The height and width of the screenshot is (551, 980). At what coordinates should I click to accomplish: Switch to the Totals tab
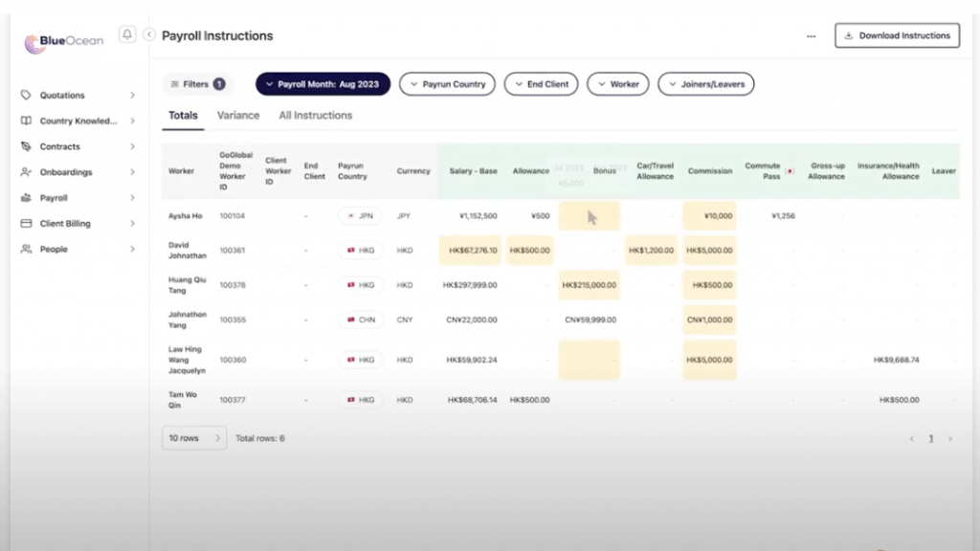(183, 116)
